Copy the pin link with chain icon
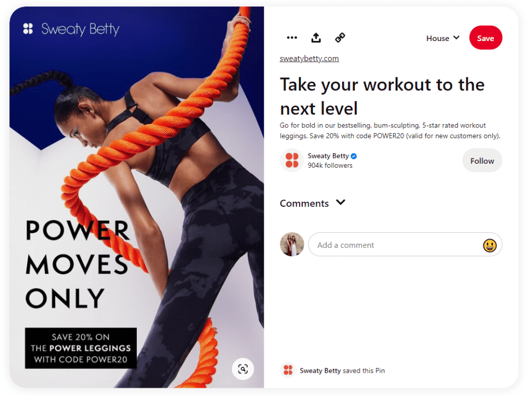 point(340,37)
